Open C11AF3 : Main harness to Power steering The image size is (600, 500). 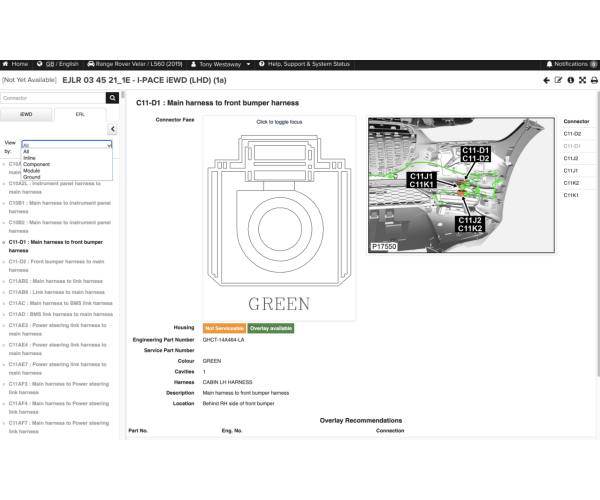pos(59,388)
